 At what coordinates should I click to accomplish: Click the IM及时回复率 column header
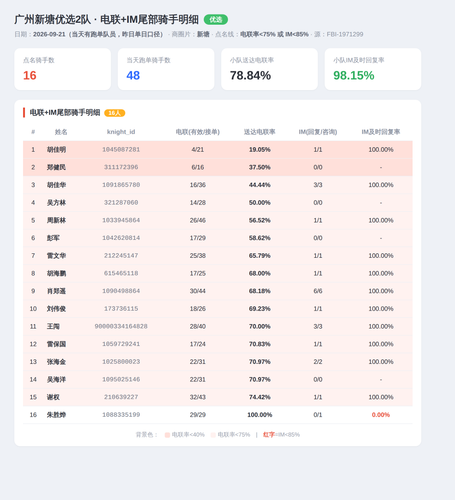[381, 132]
